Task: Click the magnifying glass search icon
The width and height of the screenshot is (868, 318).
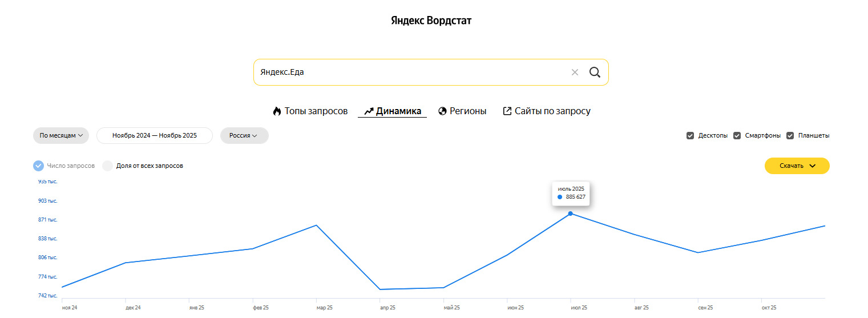Action: coord(595,73)
